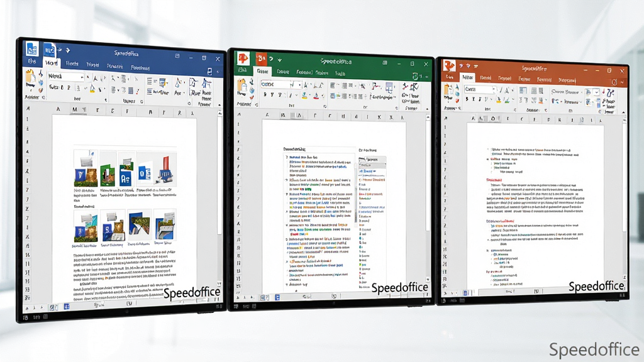The height and width of the screenshot is (362, 644).
Task: Toggle the first bold-style letter button in the green window
Action: (265, 94)
